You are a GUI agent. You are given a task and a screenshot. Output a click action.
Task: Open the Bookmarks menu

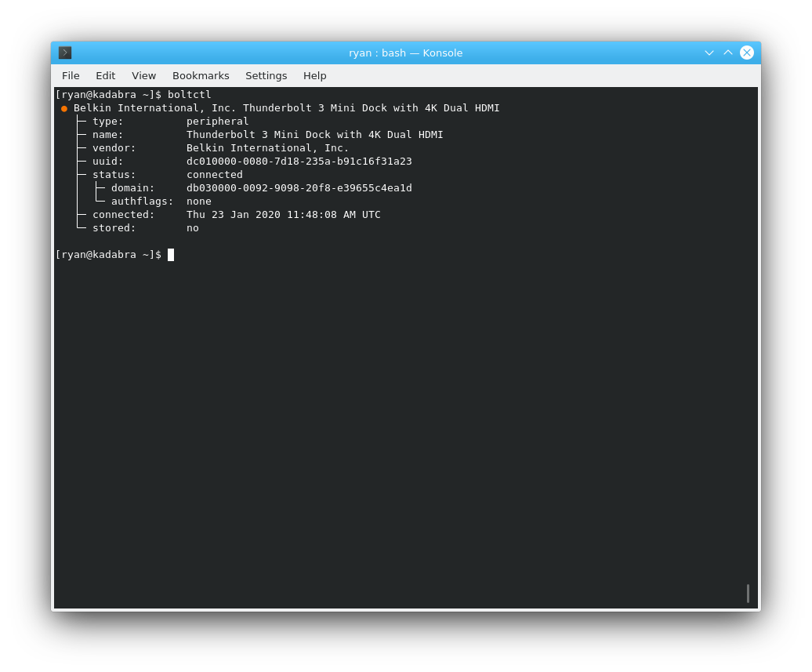click(201, 76)
